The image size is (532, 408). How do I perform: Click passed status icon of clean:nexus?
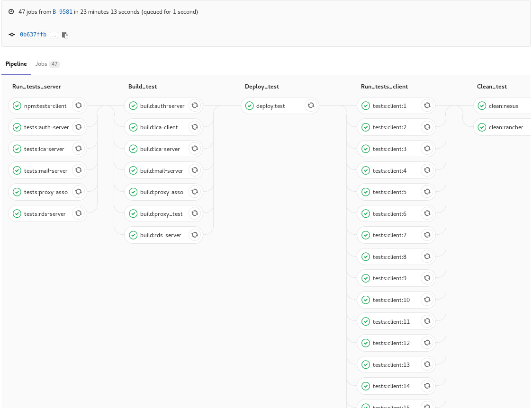coord(482,106)
